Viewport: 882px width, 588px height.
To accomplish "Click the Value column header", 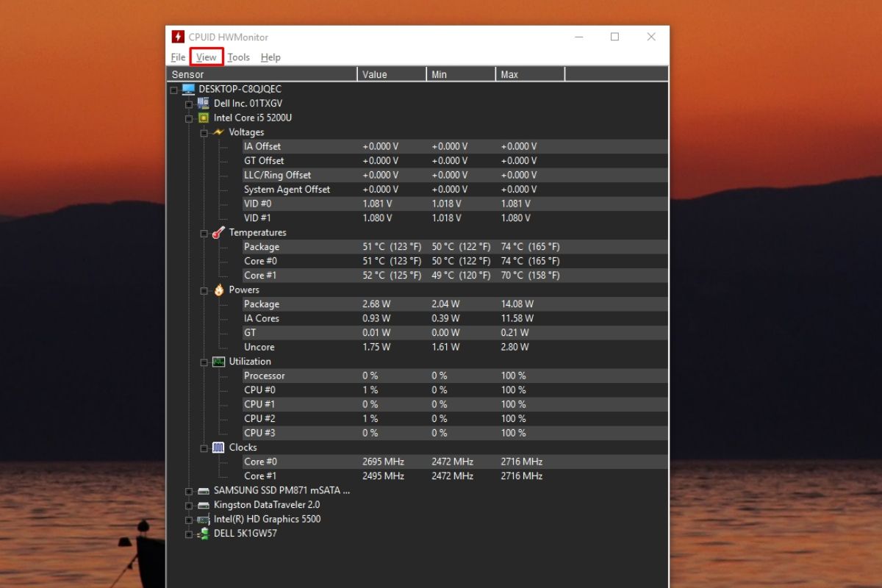I will [x=392, y=74].
